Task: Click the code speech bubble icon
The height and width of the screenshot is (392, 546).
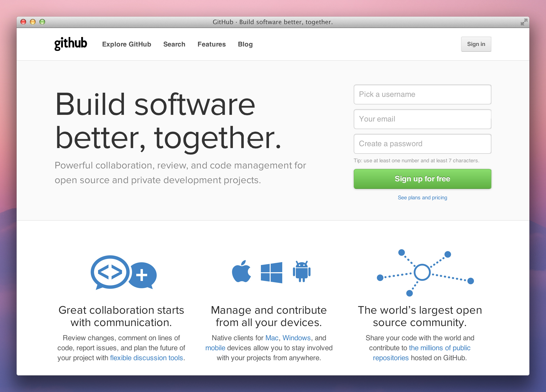Action: click(x=110, y=272)
